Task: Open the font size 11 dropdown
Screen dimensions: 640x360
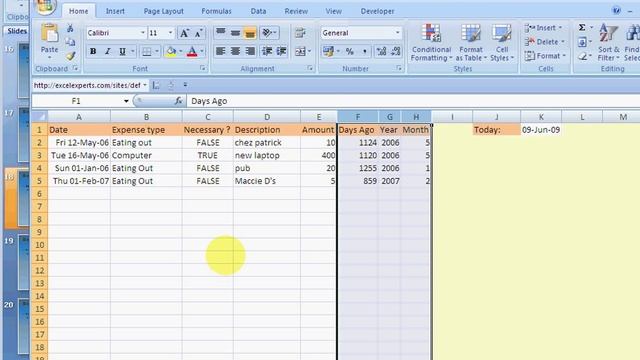Action: click(170, 33)
